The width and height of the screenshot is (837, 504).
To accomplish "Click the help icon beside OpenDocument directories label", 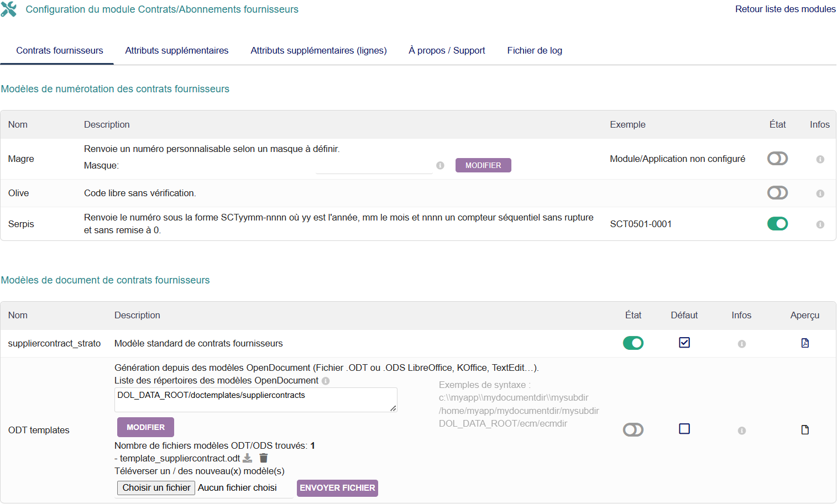I will pyautogui.click(x=326, y=381).
